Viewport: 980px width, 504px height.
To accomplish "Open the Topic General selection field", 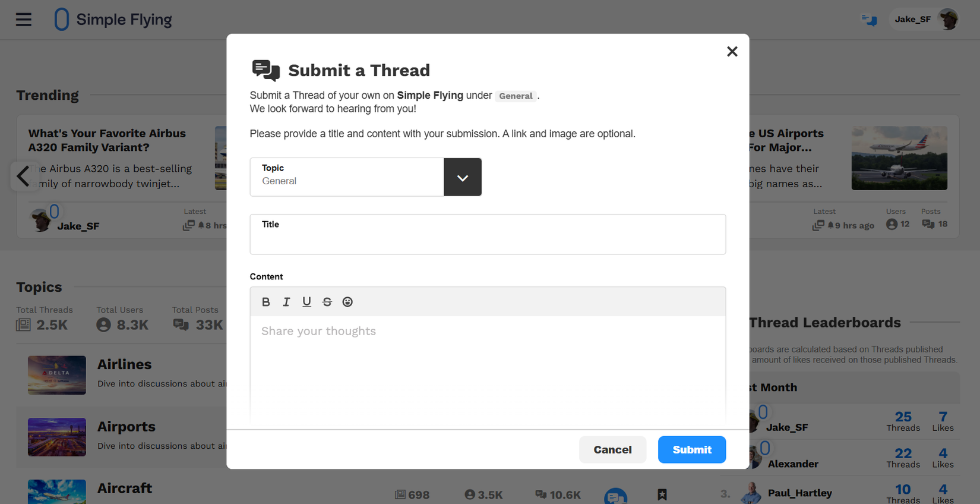I will tap(347, 177).
